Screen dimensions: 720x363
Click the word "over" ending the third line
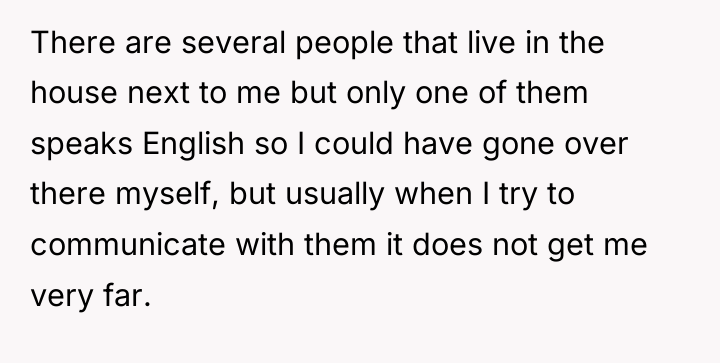596,146
